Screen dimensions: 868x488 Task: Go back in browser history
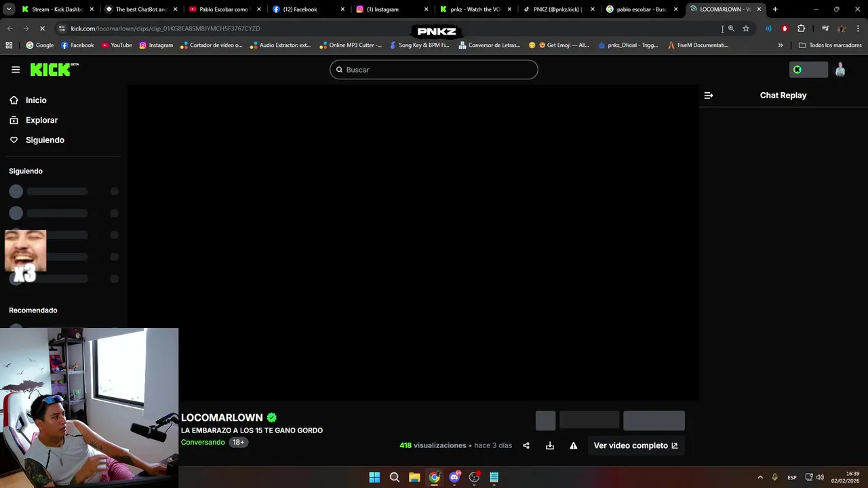[x=9, y=28]
